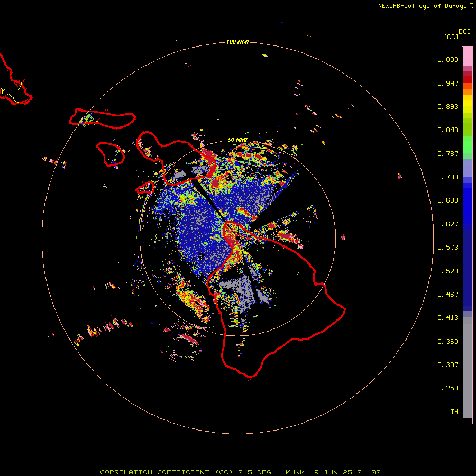The width and height of the screenshot is (476, 476).
Task: Click the Correlation Coefficient KHKM caption
Action: [x=240, y=472]
